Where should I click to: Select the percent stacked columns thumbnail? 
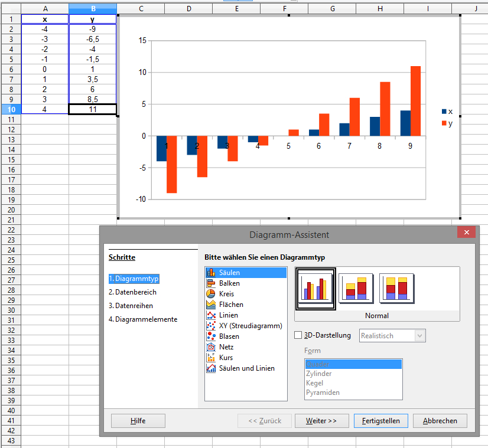point(397,288)
